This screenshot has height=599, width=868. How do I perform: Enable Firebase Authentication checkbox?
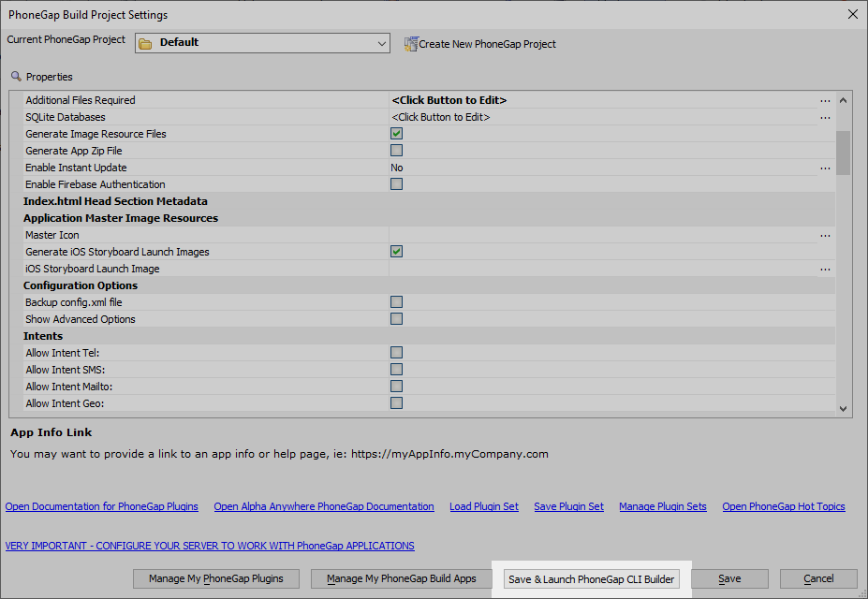coord(396,183)
